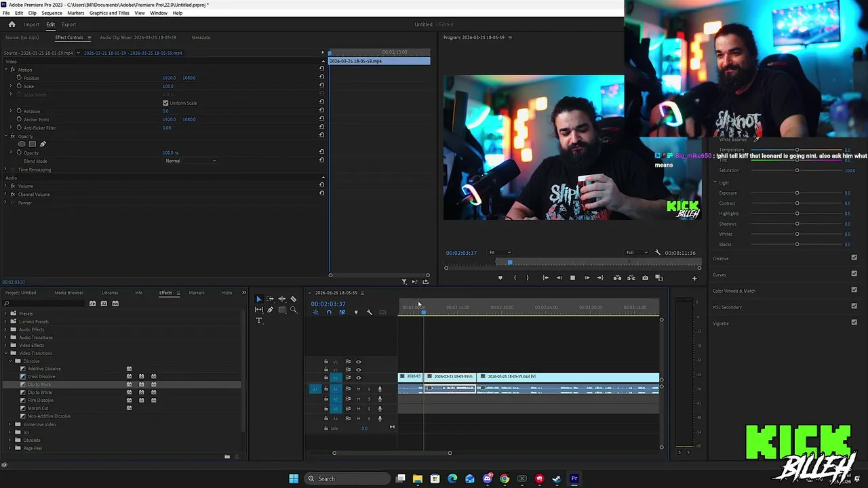Click the Effects panel search field
Image resolution: width=868 pixels, height=488 pixels.
point(45,303)
